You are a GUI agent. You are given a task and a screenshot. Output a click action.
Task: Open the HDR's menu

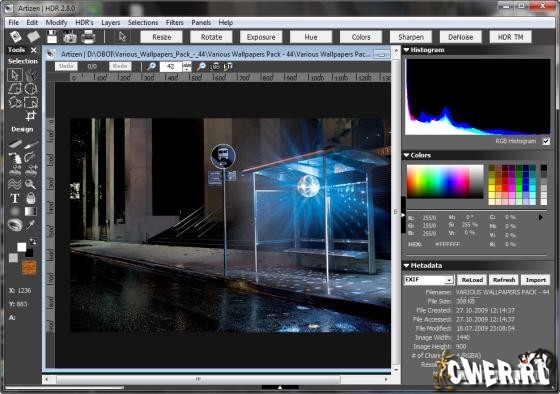click(x=84, y=23)
